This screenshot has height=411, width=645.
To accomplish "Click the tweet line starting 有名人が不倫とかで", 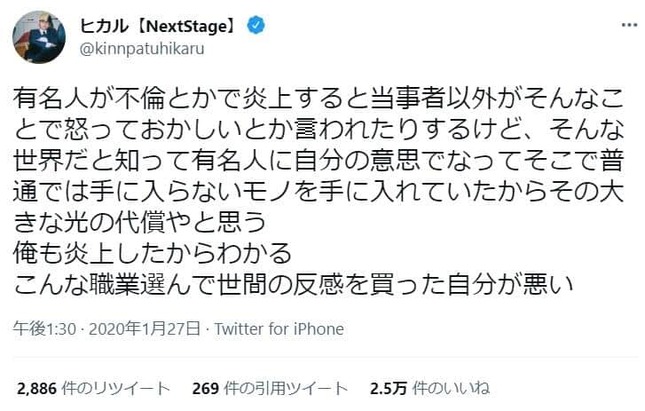I will 321,100.
